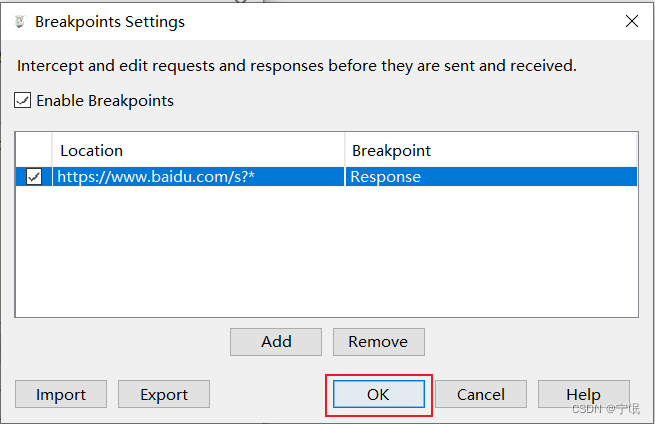
Task: Click the empty checkbox column header
Action: 34,151
